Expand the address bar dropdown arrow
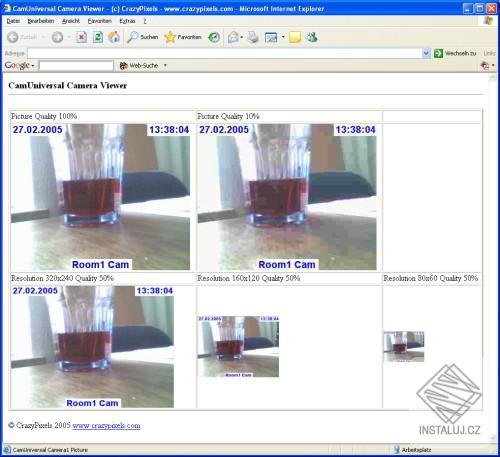This screenshot has height=457, width=500. pos(426,53)
